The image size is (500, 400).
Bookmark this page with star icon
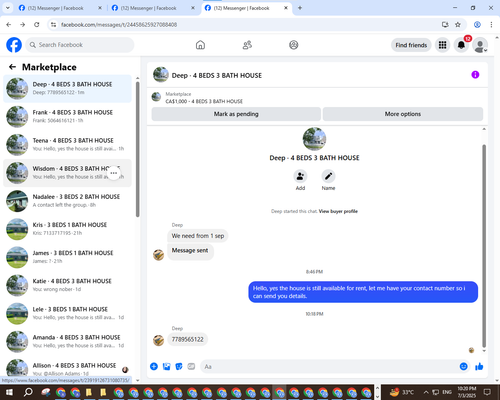coord(458,25)
